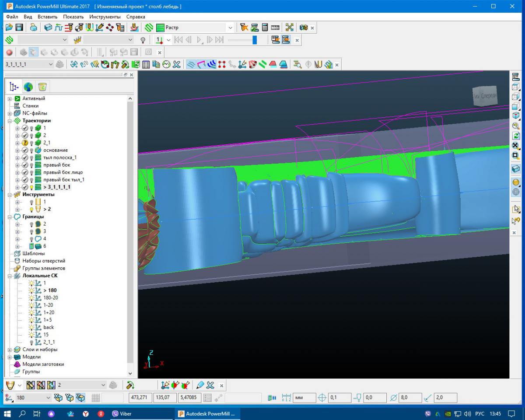The width and height of the screenshot is (525, 420).
Task: Click the ViewMill red ball icon
Action: [x=9, y=52]
